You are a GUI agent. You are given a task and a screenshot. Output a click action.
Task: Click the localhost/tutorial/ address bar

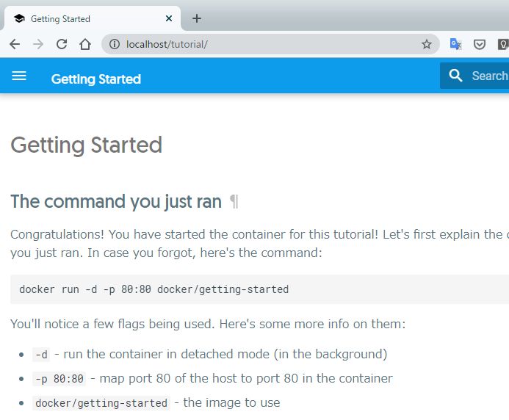[270, 44]
